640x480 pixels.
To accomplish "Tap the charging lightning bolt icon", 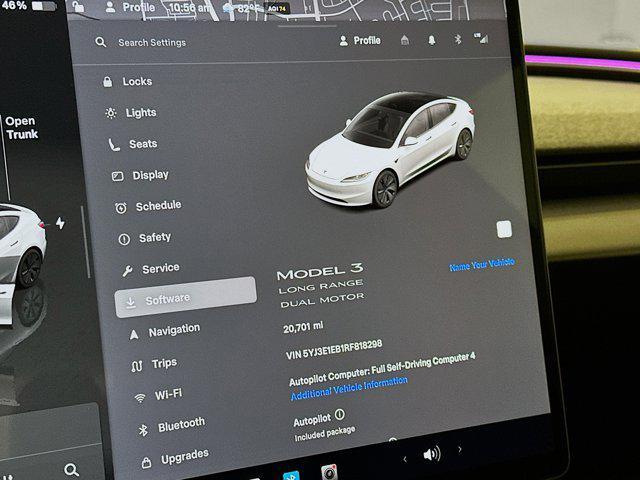I will point(60,223).
